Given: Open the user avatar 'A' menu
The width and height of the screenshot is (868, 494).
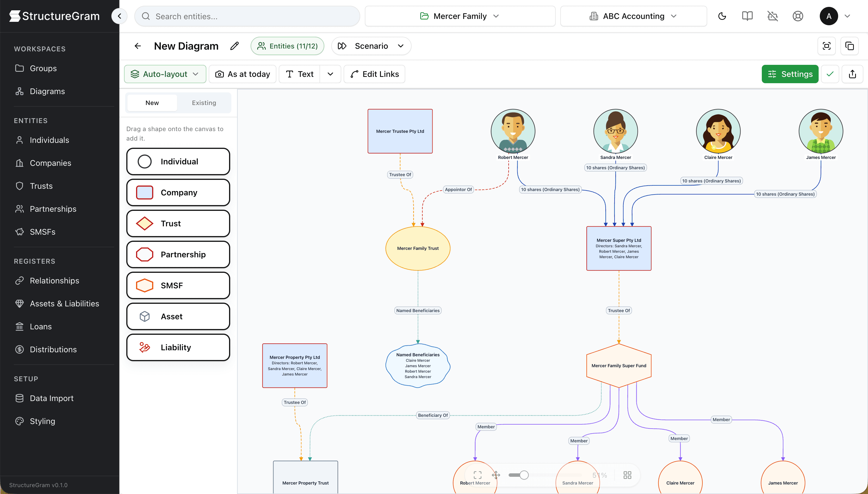Looking at the screenshot, I should tap(829, 16).
